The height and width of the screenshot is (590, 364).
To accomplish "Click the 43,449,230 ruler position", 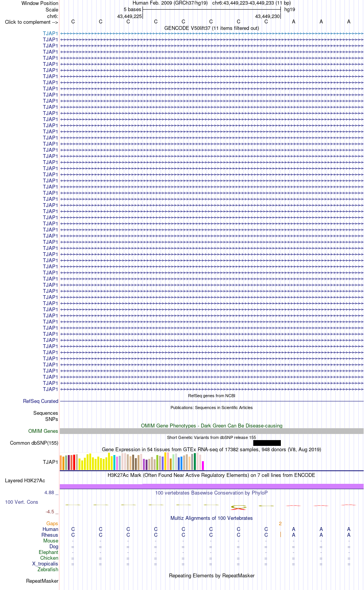I will click(267, 16).
